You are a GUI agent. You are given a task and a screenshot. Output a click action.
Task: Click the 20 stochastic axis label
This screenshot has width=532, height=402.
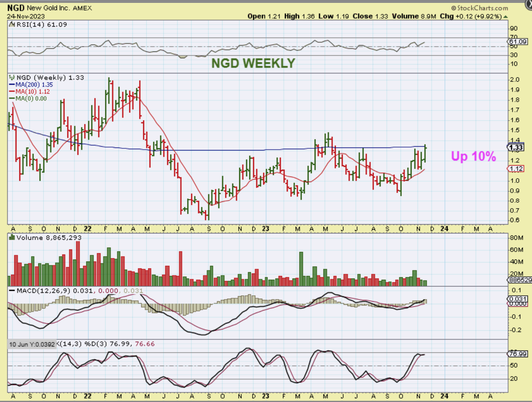(x=514, y=378)
